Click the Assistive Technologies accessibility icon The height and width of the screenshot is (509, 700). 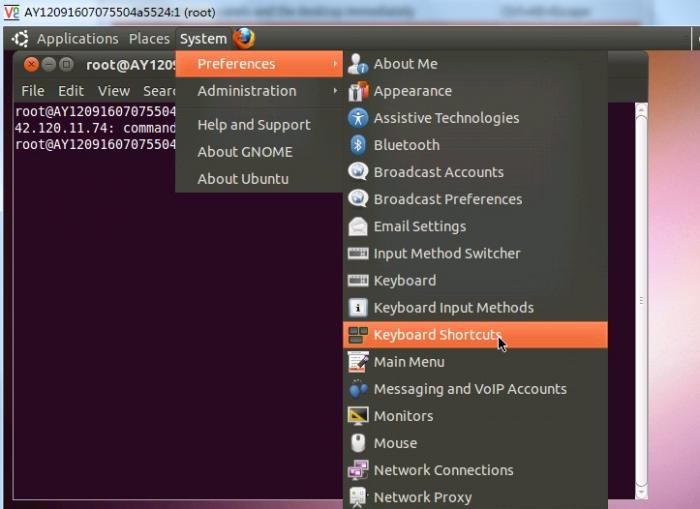(x=358, y=118)
